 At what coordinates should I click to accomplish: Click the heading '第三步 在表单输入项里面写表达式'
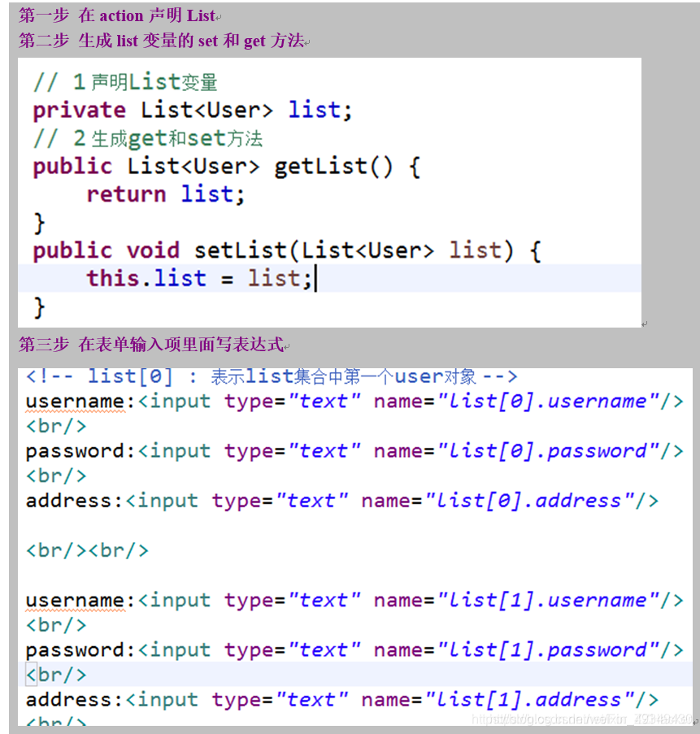pyautogui.click(x=151, y=344)
